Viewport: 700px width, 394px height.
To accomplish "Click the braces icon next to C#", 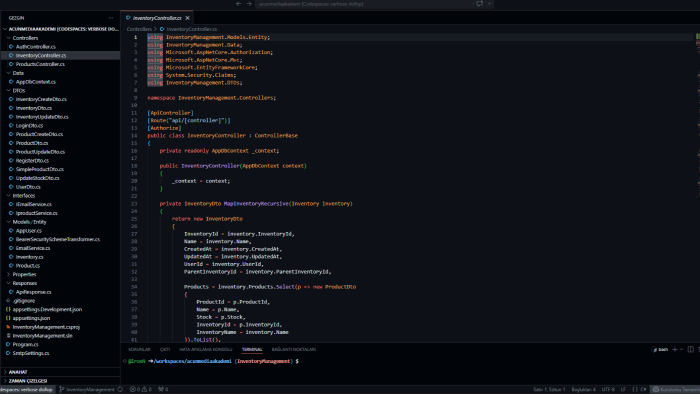I will click(x=635, y=390).
